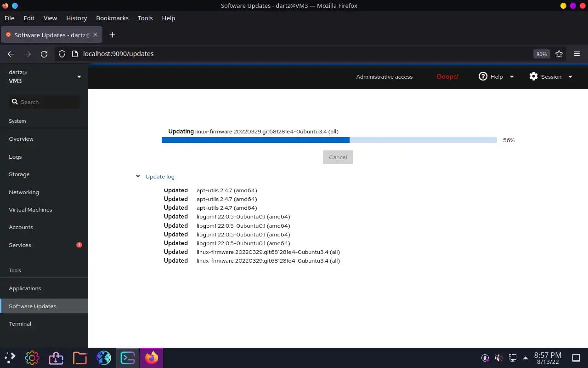Open the Firefox hamburger menu
The height and width of the screenshot is (368, 588).
[x=577, y=54]
